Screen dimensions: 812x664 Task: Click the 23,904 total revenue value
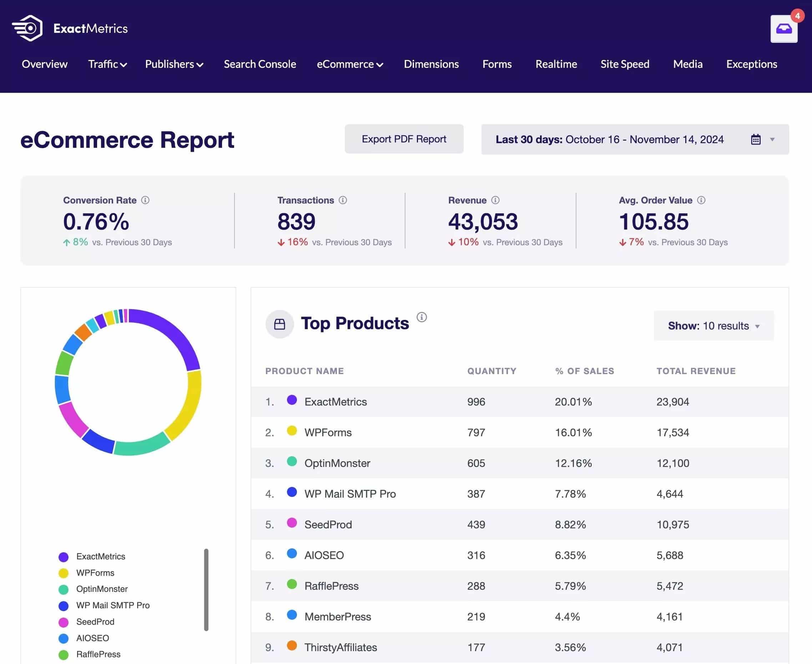click(x=673, y=402)
